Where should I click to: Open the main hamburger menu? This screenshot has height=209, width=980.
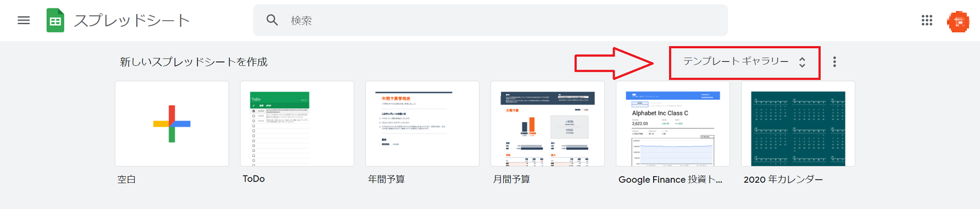click(x=24, y=20)
